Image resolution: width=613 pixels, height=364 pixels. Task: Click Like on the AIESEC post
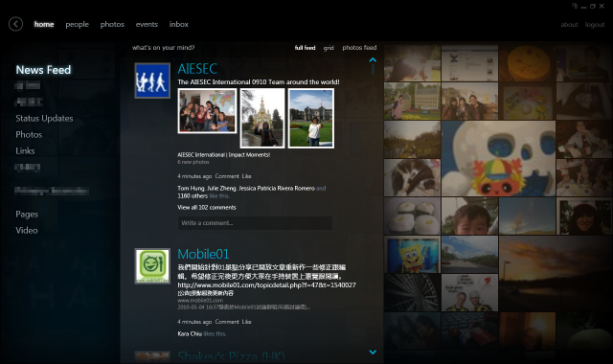click(247, 176)
